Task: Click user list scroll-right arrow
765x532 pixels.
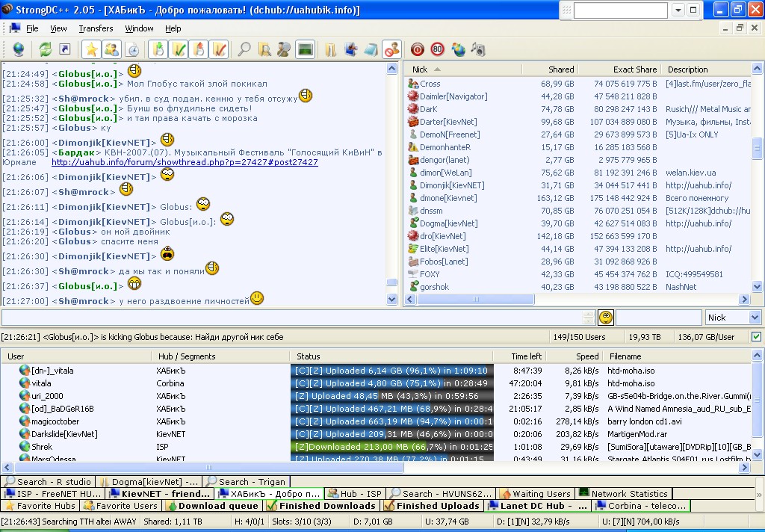Action: click(745, 299)
